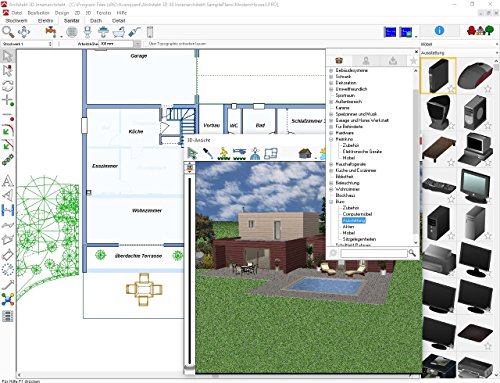Open the Fenster menu
Image resolution: width=500 pixels, height=383 pixels.
(104, 13)
